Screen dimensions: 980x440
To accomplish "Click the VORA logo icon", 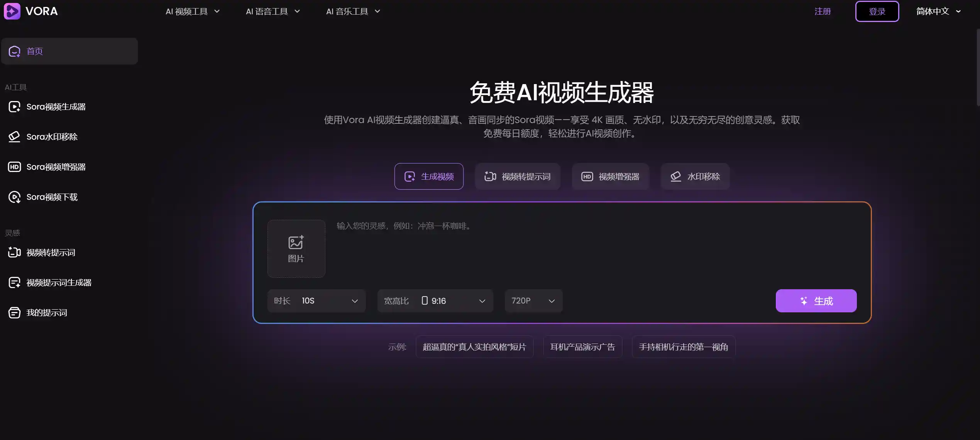I will tap(12, 11).
